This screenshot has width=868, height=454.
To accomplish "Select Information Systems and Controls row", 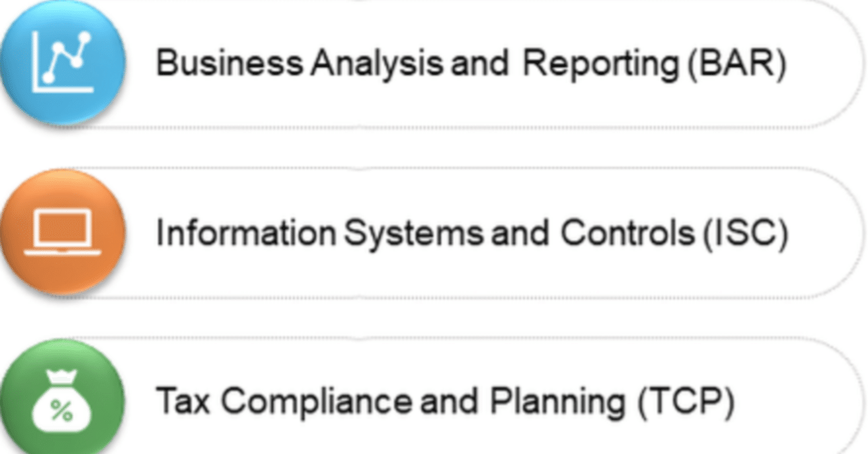I will click(434, 233).
